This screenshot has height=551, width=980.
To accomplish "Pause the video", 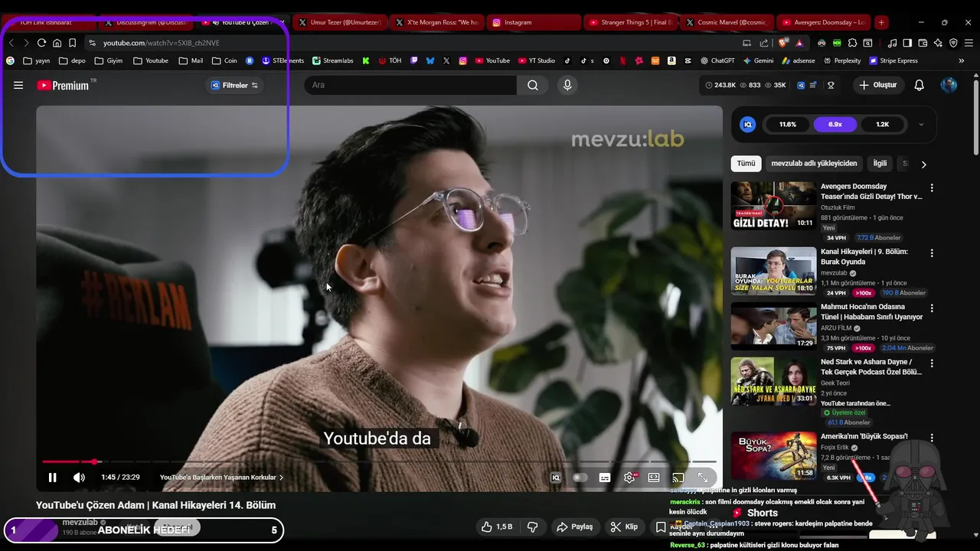I will [x=52, y=478].
